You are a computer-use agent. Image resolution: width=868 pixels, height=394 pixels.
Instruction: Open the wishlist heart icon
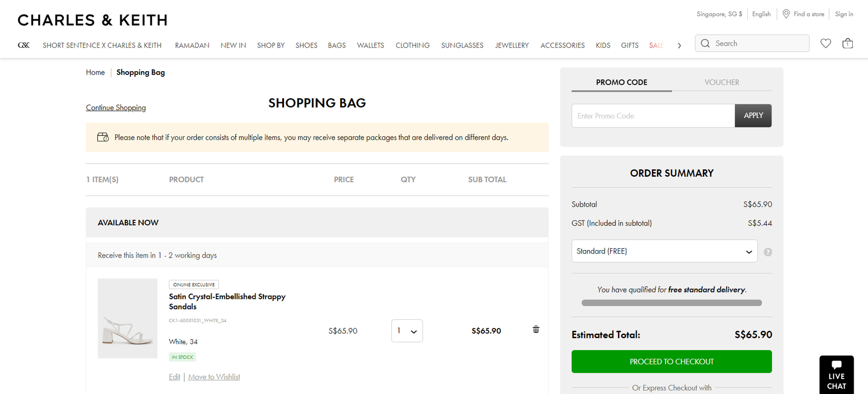tap(826, 43)
